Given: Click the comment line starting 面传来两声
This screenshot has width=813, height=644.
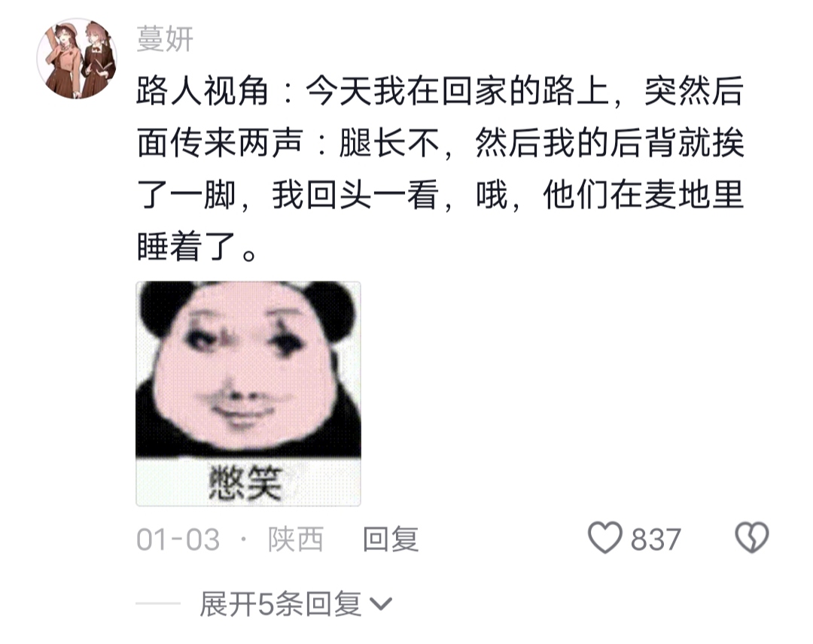Looking at the screenshot, I should pos(440,142).
